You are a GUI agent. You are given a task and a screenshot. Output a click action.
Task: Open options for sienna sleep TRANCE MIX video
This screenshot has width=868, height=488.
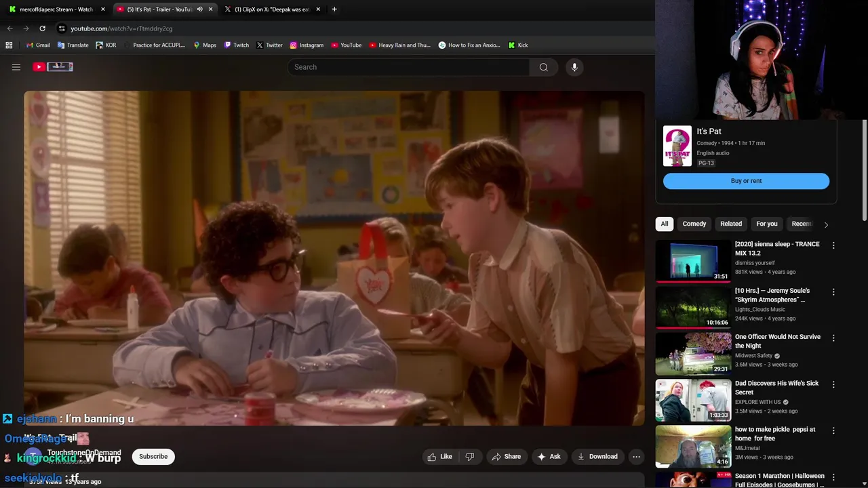pos(833,245)
